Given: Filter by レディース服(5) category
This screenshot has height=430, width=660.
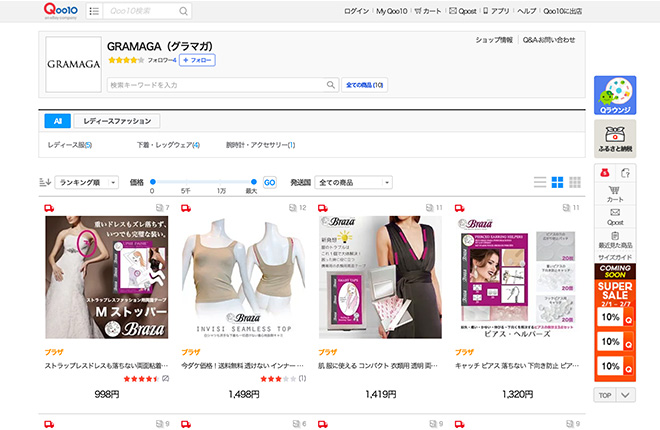Looking at the screenshot, I should click(x=69, y=145).
